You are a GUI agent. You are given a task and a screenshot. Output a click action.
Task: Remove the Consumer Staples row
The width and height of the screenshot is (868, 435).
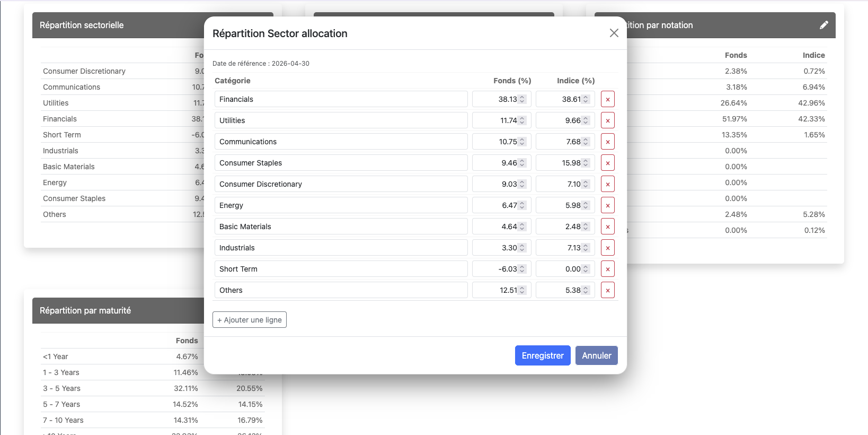click(608, 163)
